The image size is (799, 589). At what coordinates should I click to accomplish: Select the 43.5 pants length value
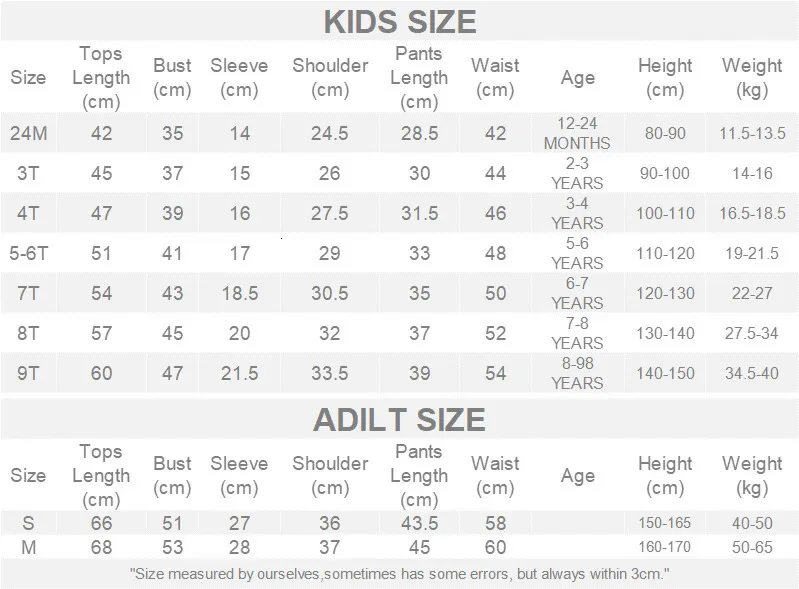[x=419, y=523]
